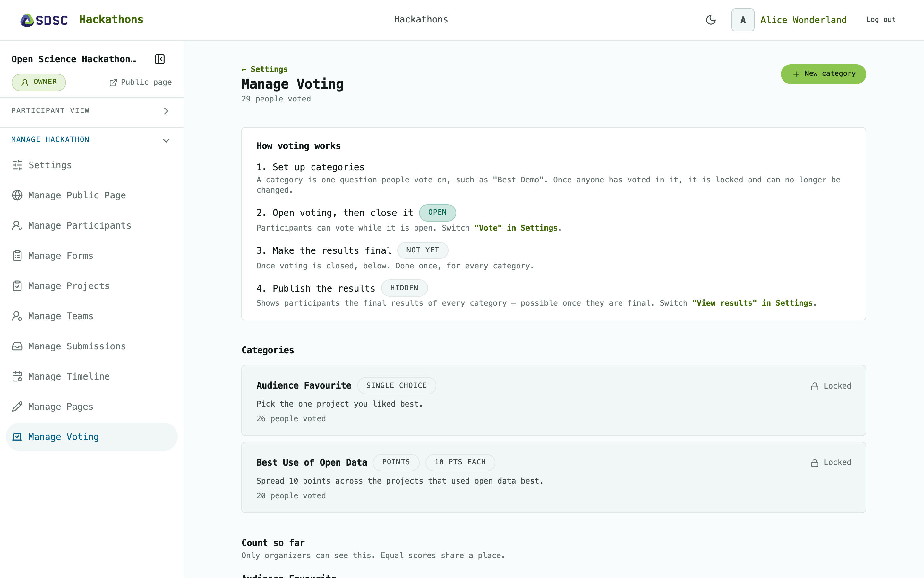This screenshot has width=924, height=578.
Task: Go to Manage Public Page
Action: [x=92, y=195]
